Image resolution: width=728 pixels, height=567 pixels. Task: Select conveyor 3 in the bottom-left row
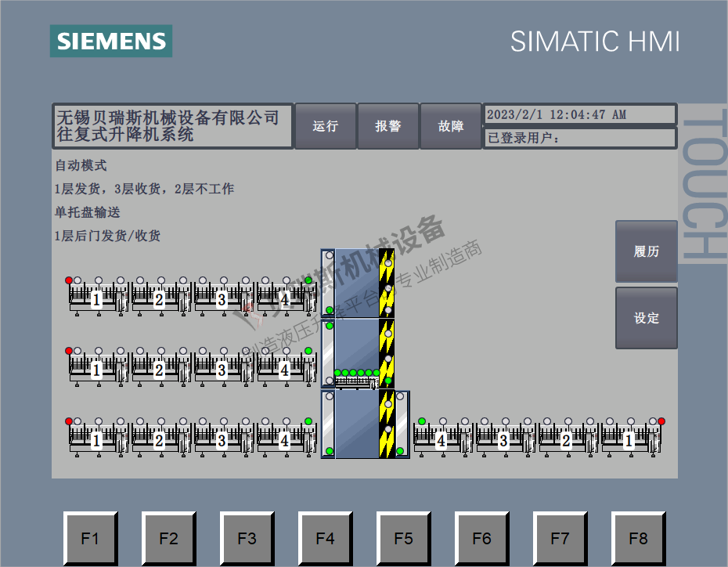click(x=222, y=440)
